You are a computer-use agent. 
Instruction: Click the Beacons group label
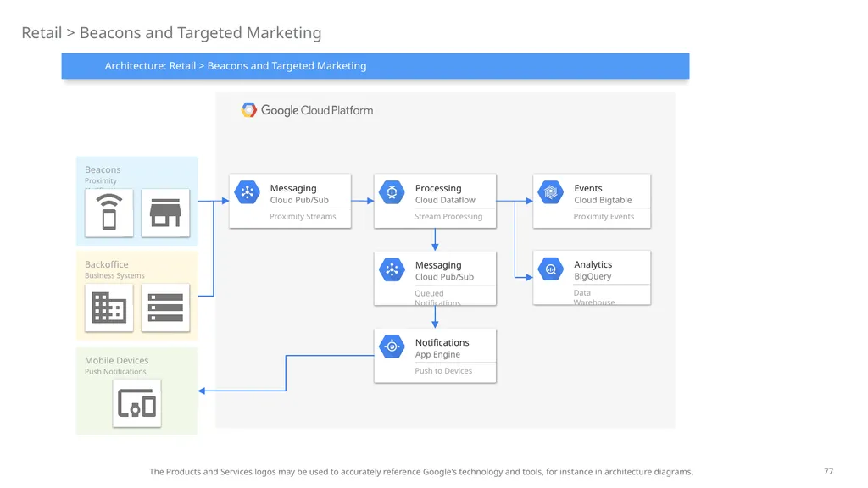[x=103, y=169]
